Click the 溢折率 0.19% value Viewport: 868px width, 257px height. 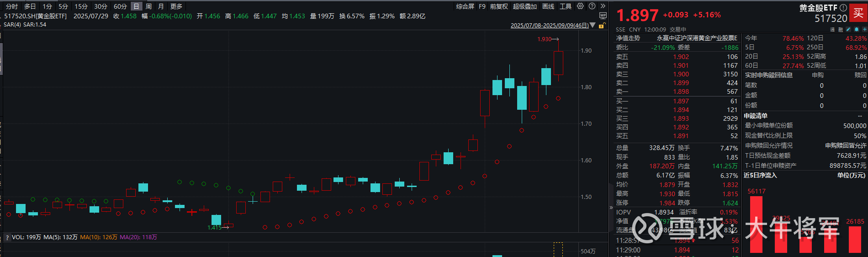point(729,212)
